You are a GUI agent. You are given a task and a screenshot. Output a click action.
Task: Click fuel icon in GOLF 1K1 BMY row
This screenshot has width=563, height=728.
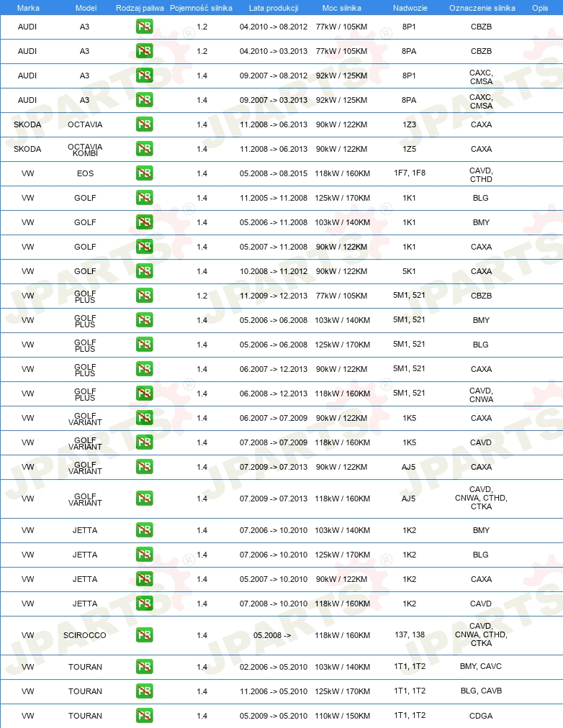tap(145, 222)
